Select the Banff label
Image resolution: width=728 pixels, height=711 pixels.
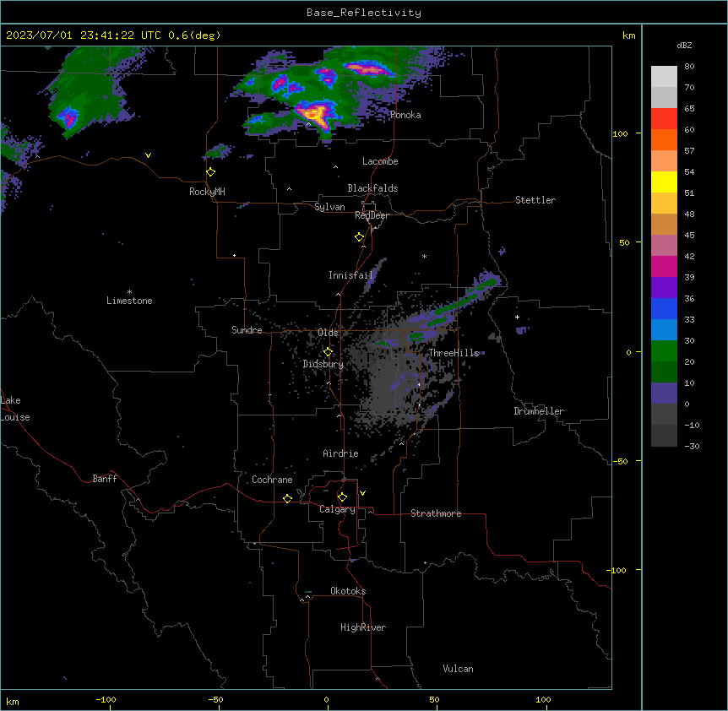(105, 479)
